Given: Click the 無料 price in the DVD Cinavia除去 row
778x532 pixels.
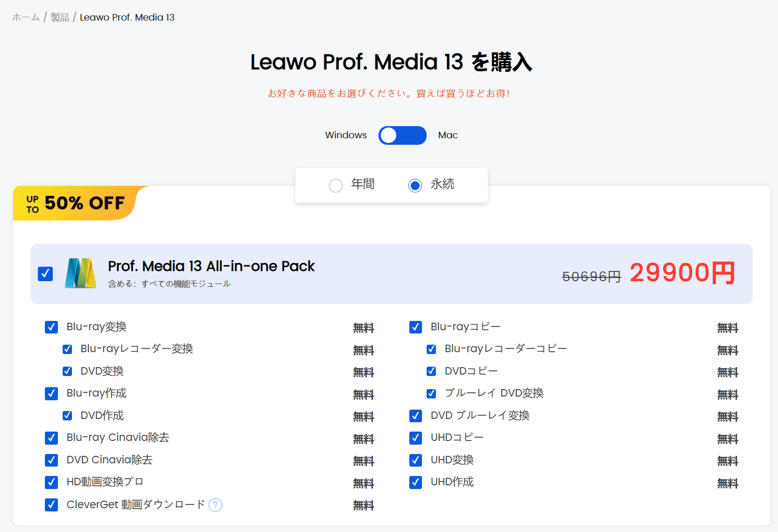Looking at the screenshot, I should (x=364, y=461).
